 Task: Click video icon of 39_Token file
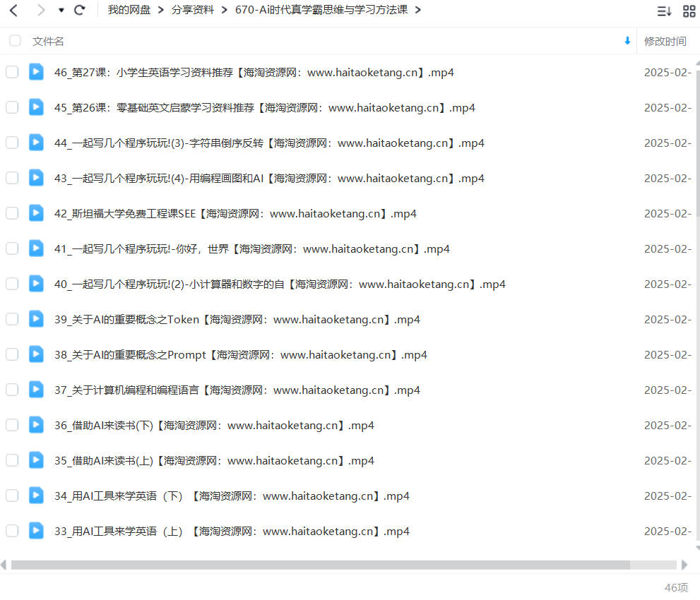point(36,319)
